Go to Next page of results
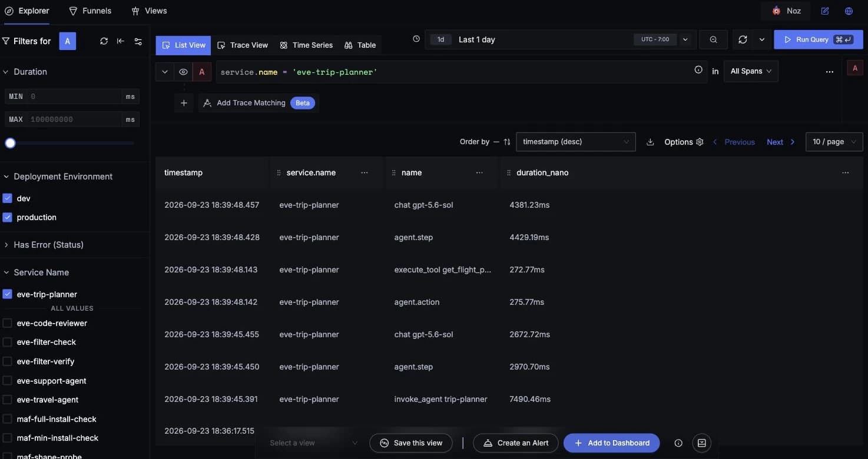Image resolution: width=868 pixels, height=459 pixels. (781, 142)
